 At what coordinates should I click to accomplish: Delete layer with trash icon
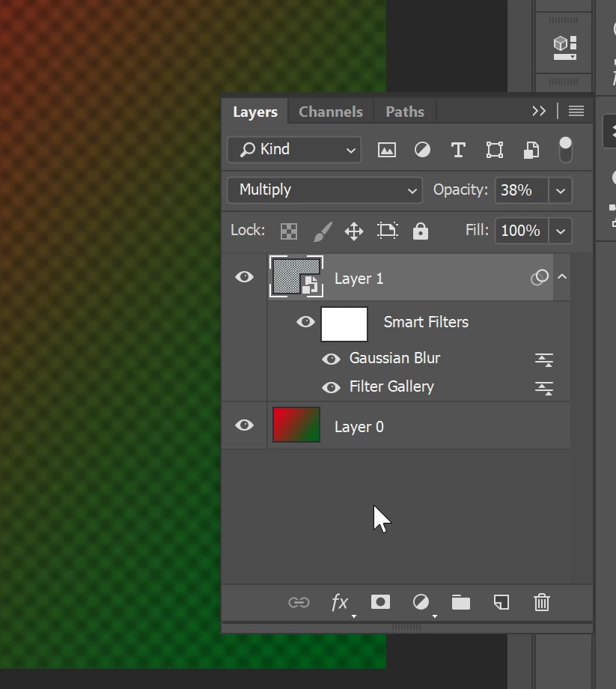(x=542, y=602)
